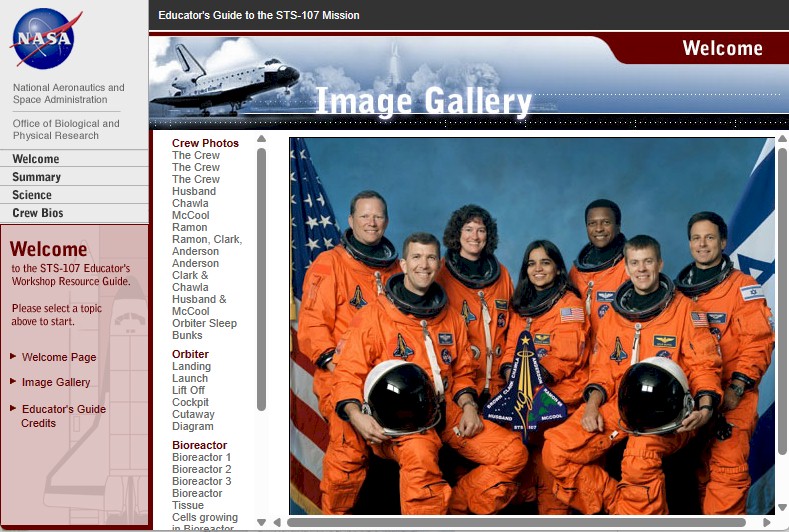Go to the Crew Bios section
The height and width of the screenshot is (532, 789).
[x=38, y=213]
